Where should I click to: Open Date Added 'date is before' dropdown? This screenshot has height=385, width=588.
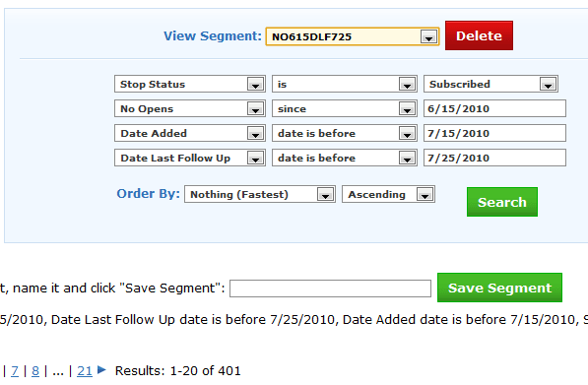345,133
